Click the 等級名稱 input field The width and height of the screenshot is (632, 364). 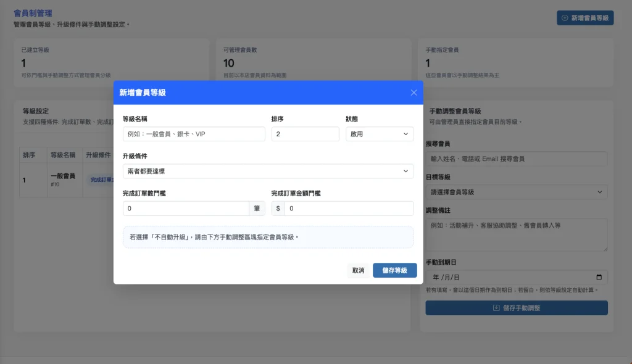click(194, 134)
